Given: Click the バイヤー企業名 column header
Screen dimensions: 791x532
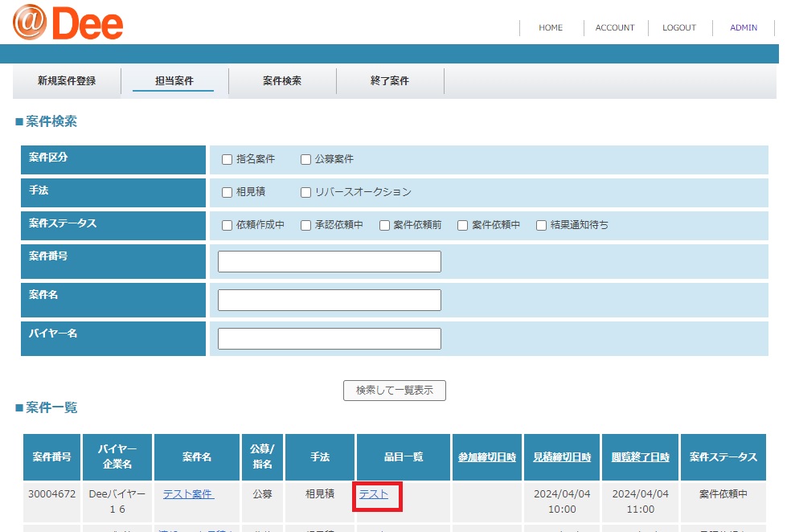Looking at the screenshot, I should coord(117,457).
